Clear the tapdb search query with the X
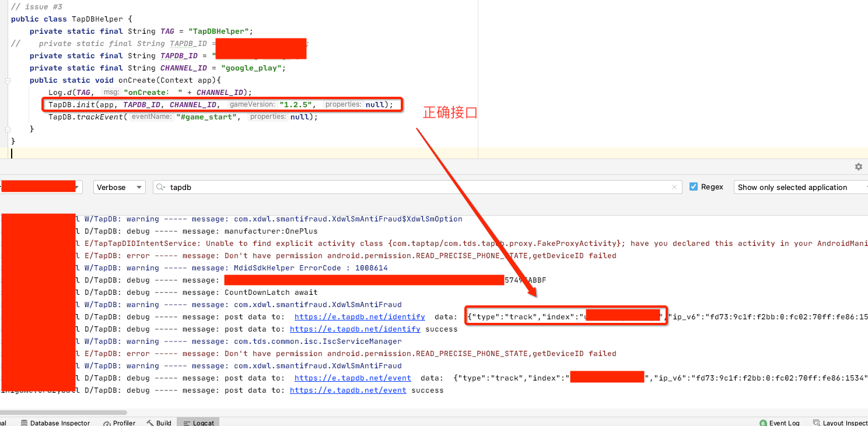 coord(674,187)
